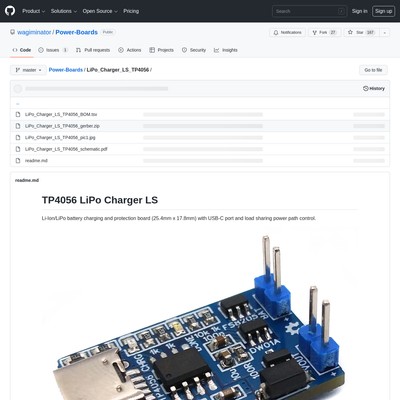Screen dimensions: 400x400
Task: Click the Go to file button
Action: (x=373, y=70)
